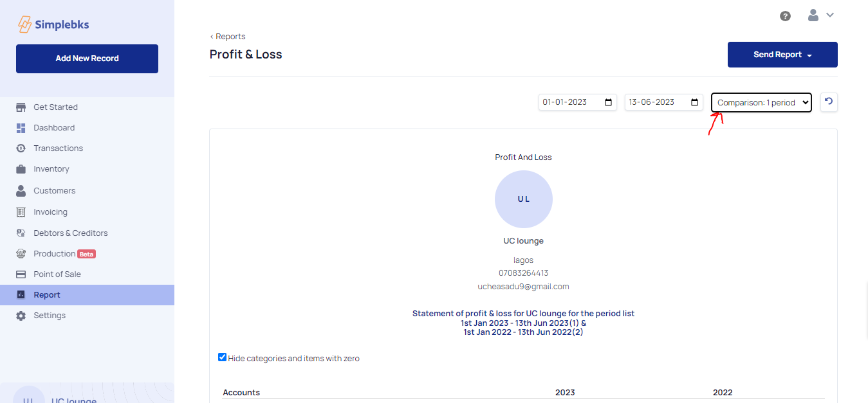The height and width of the screenshot is (403, 868).
Task: Click the Settings gear icon
Action: point(21,316)
